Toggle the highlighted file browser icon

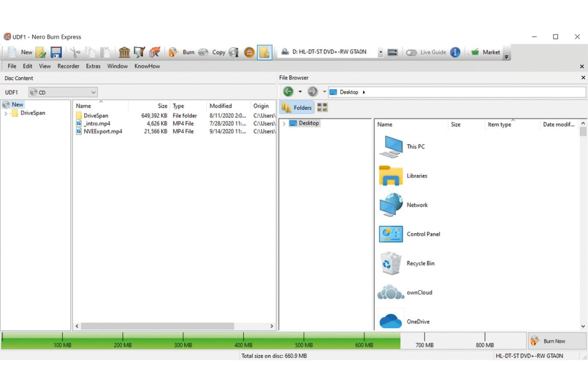[265, 52]
